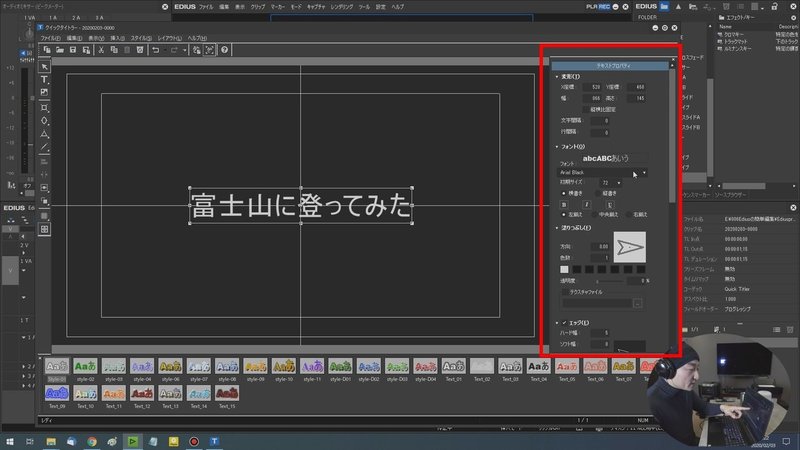This screenshot has width=800, height=450.
Task: Select the object selection arrow tool
Action: coord(44,67)
